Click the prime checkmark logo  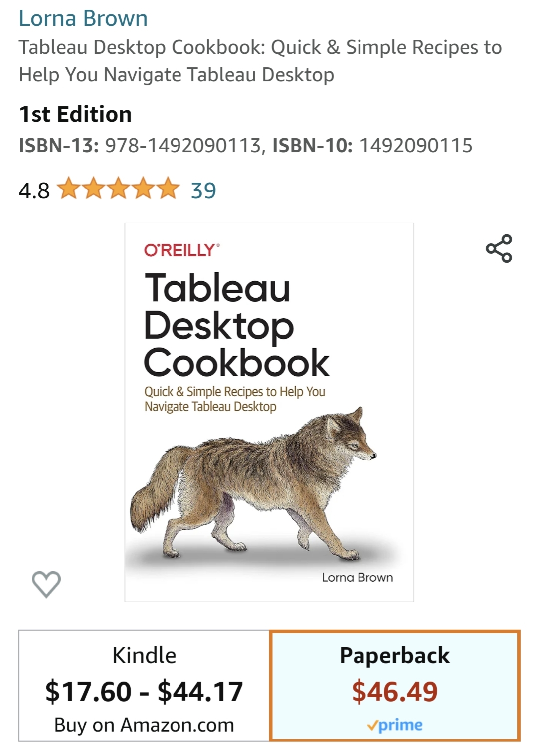[x=394, y=725]
